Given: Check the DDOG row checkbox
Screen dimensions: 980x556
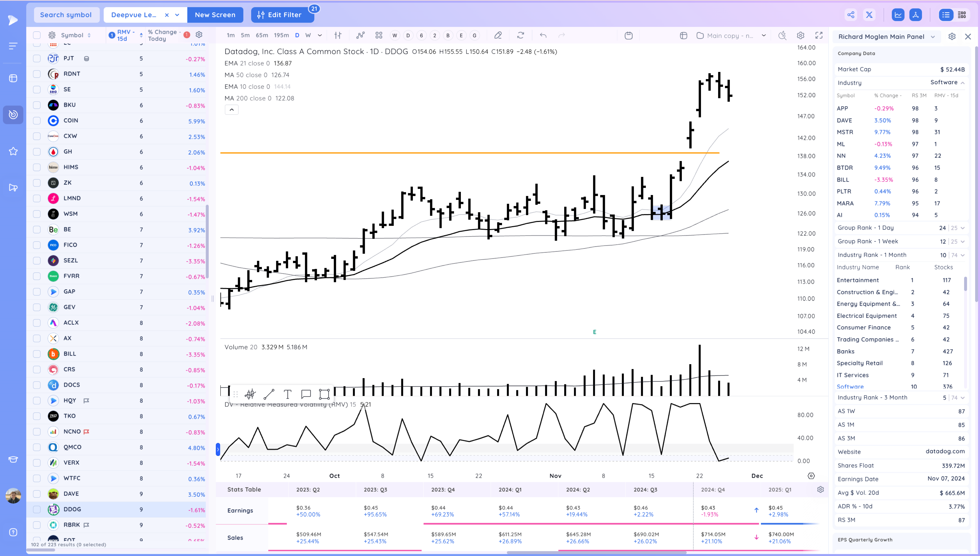Looking at the screenshot, I should (37, 509).
